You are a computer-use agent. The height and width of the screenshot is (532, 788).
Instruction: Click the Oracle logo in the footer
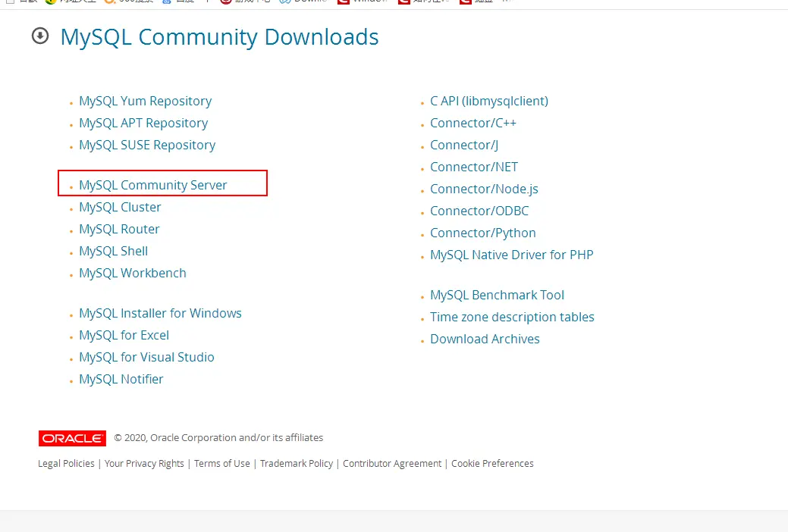coord(72,438)
